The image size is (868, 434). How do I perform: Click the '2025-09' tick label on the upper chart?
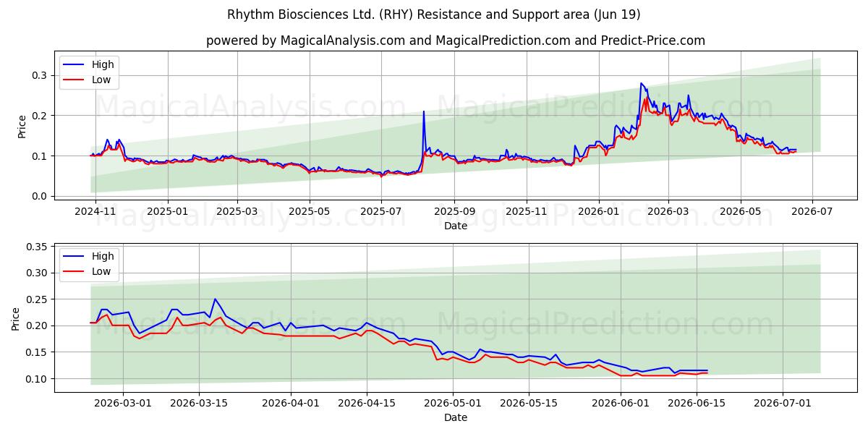[454, 212]
